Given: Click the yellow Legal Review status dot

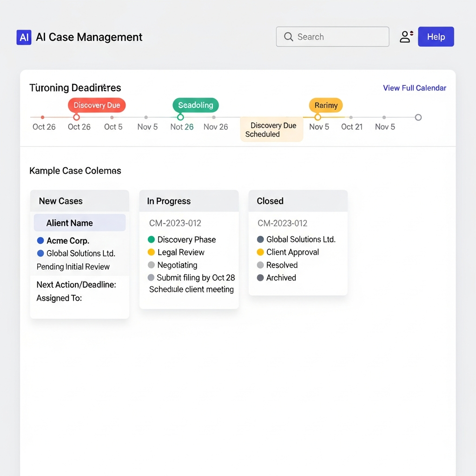Looking at the screenshot, I should coord(151,252).
